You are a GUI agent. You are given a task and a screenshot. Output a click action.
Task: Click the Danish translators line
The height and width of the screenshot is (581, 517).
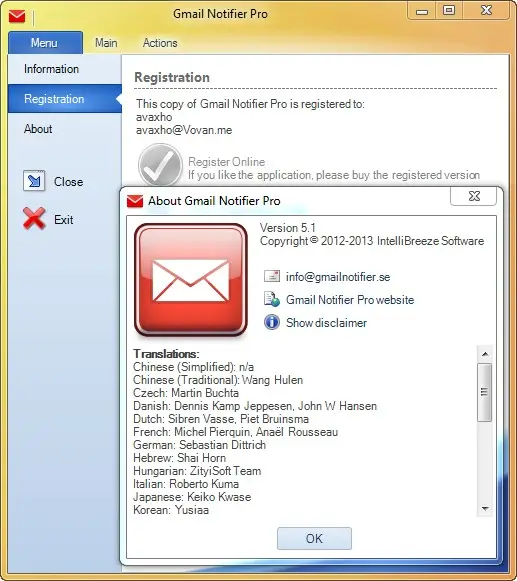(x=255, y=406)
